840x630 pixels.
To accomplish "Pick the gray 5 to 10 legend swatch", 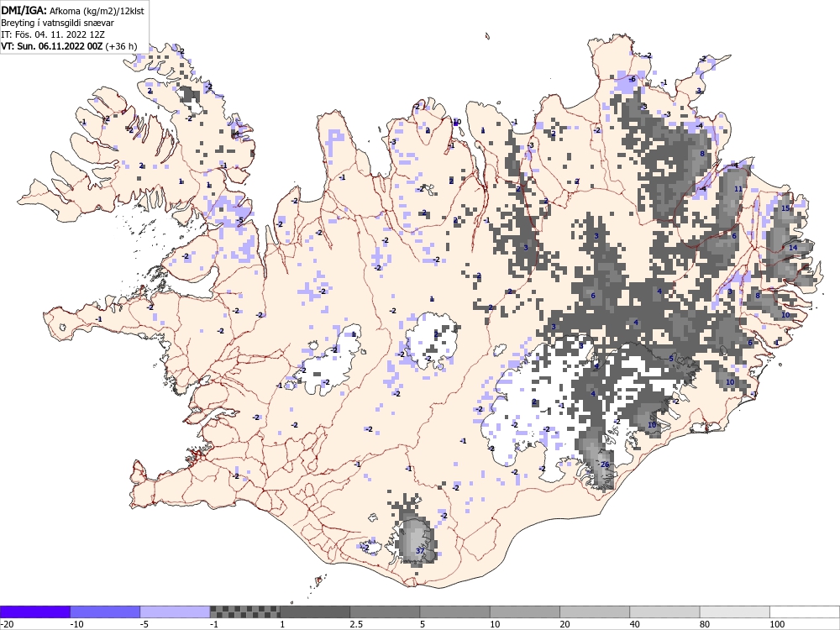I will point(454,612).
